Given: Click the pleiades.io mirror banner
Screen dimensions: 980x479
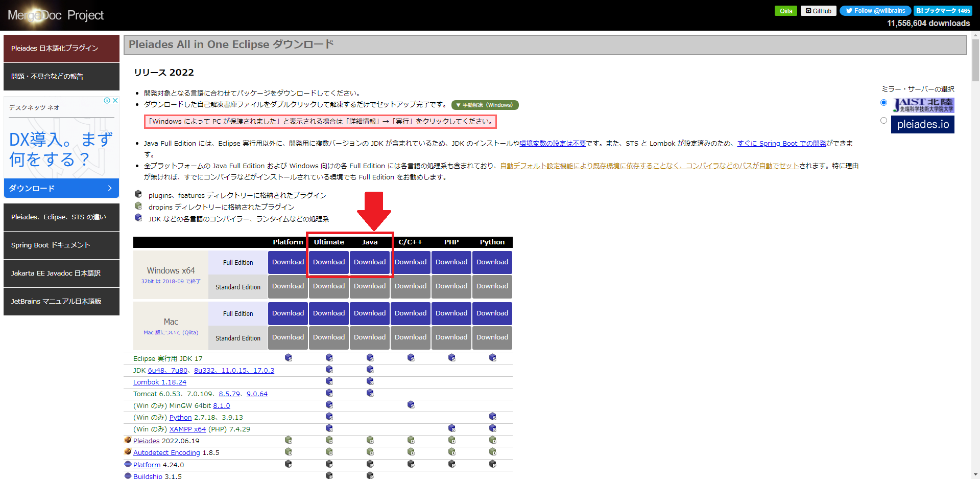Looking at the screenshot, I should 923,124.
